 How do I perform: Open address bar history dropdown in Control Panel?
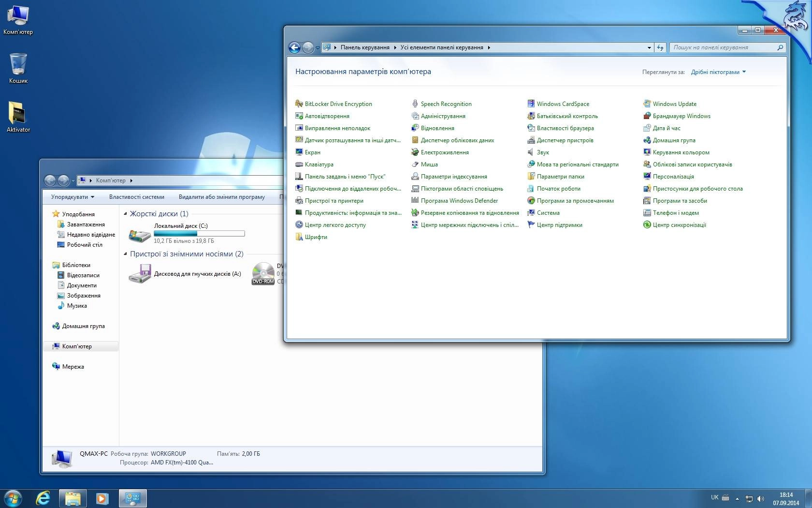(649, 47)
